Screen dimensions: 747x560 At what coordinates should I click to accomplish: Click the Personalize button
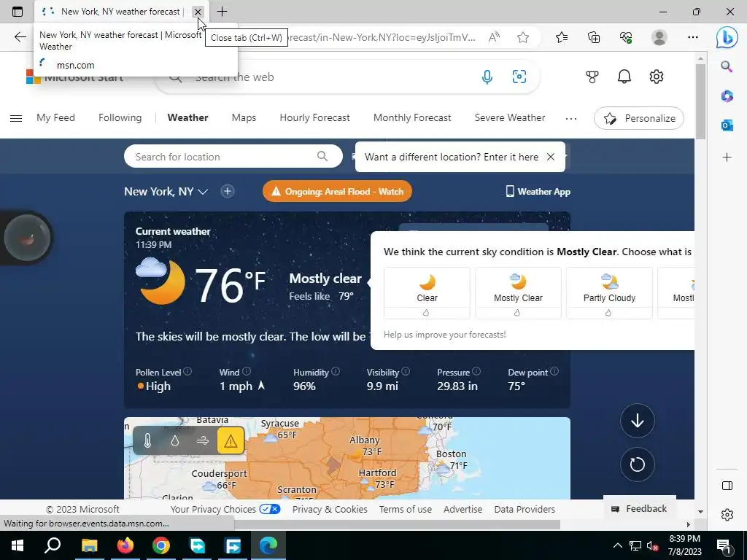tap(639, 118)
